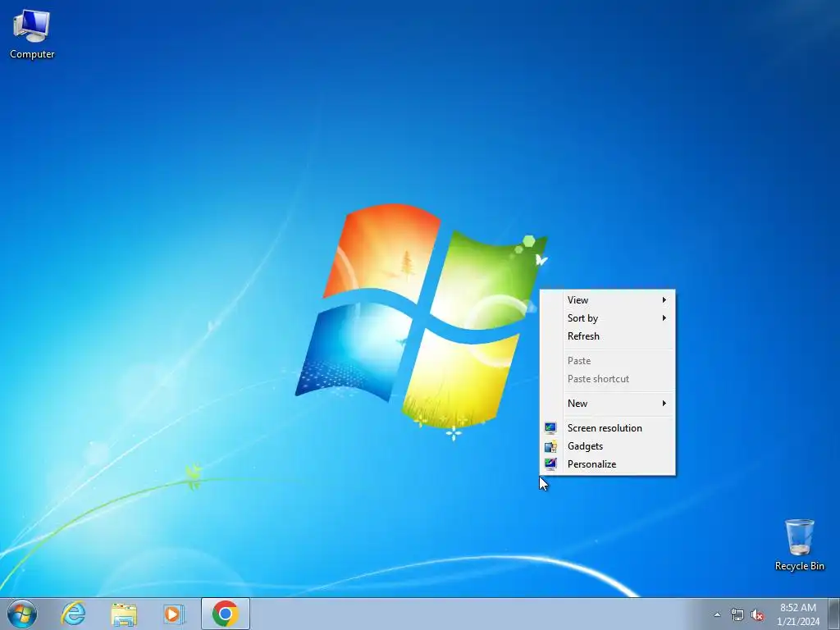The width and height of the screenshot is (840, 630).
Task: Expand the View submenu
Action: click(608, 300)
